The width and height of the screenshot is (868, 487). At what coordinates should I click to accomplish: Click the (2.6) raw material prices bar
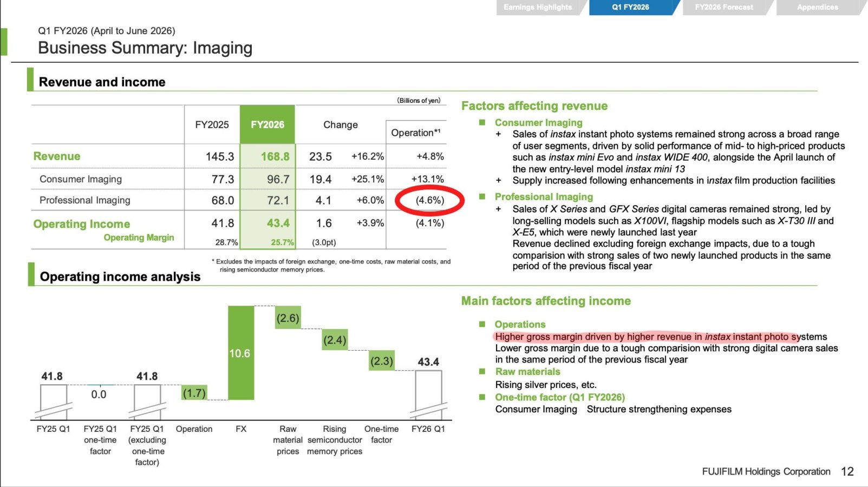point(288,318)
